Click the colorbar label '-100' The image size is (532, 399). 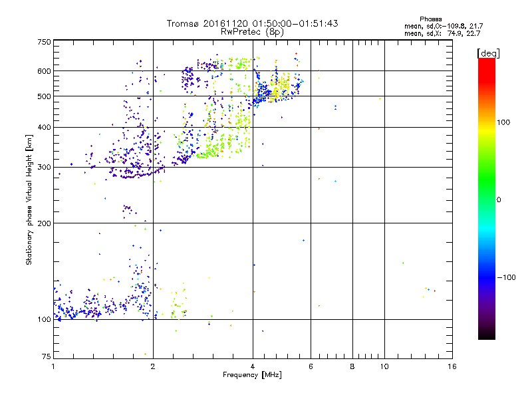pos(507,277)
